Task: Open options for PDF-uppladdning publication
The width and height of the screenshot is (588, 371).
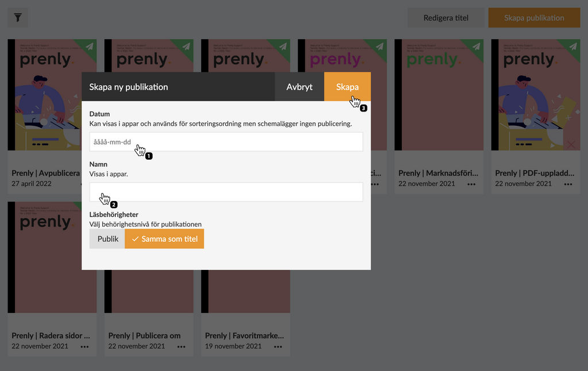Action: click(x=568, y=184)
